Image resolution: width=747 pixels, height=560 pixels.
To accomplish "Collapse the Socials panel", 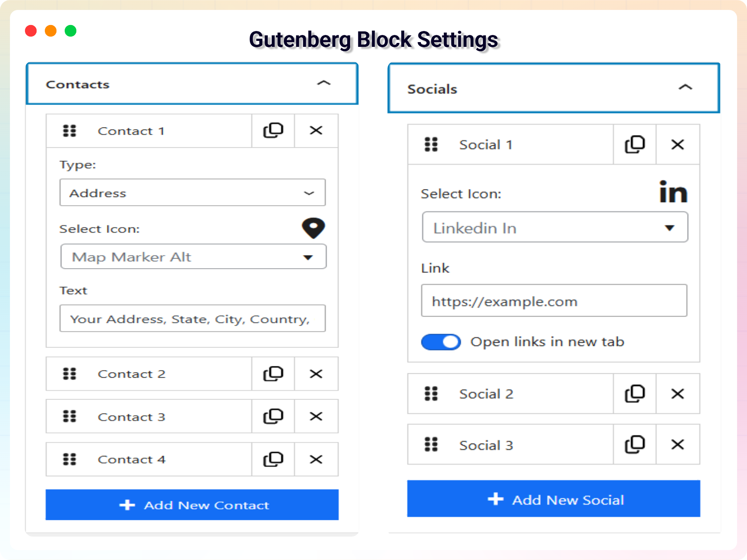I will point(685,88).
